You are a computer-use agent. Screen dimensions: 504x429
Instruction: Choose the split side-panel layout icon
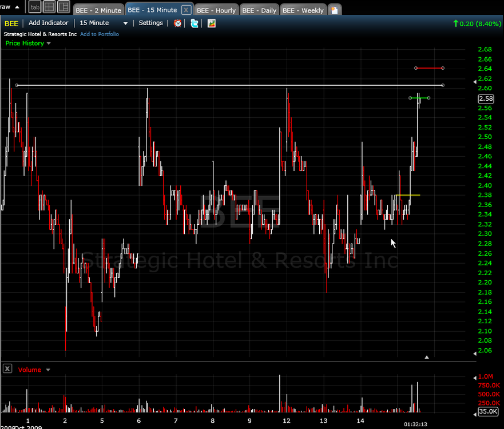pos(64,7)
